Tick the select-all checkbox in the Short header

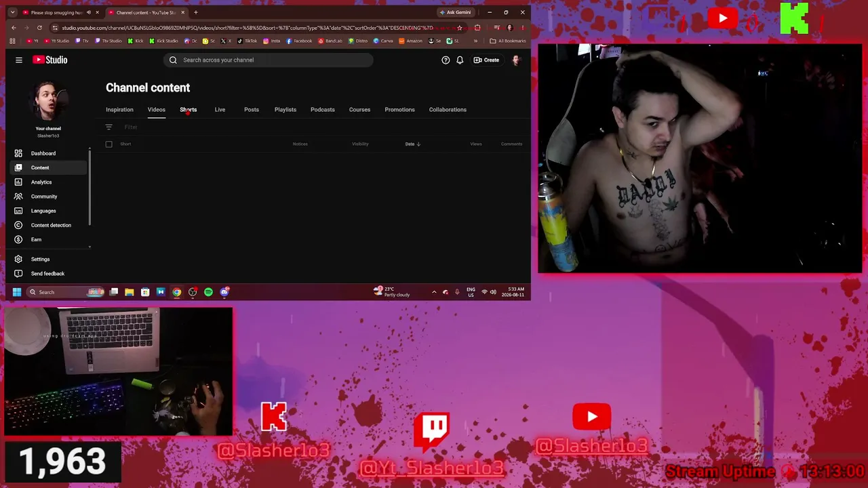pos(108,144)
